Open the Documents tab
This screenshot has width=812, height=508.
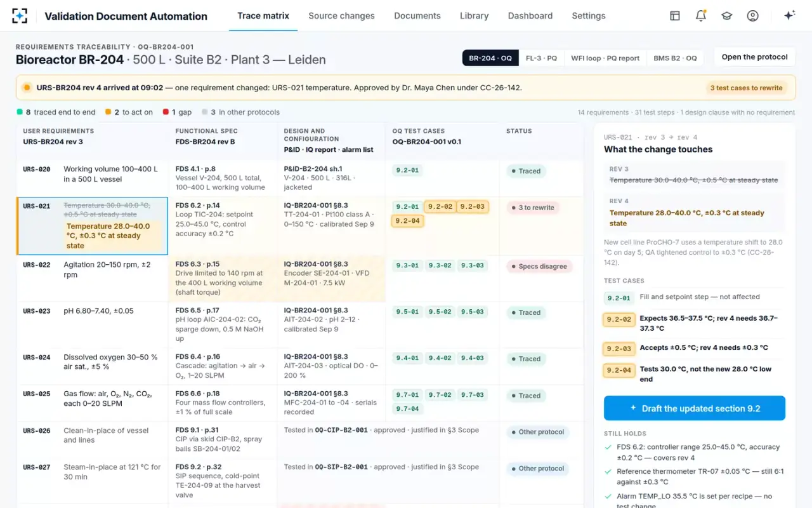point(417,16)
